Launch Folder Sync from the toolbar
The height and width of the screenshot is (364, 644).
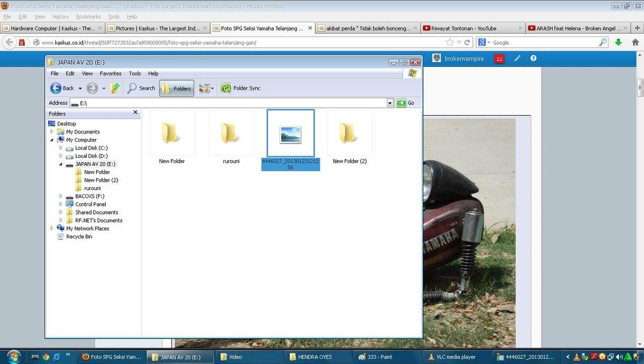tap(240, 88)
